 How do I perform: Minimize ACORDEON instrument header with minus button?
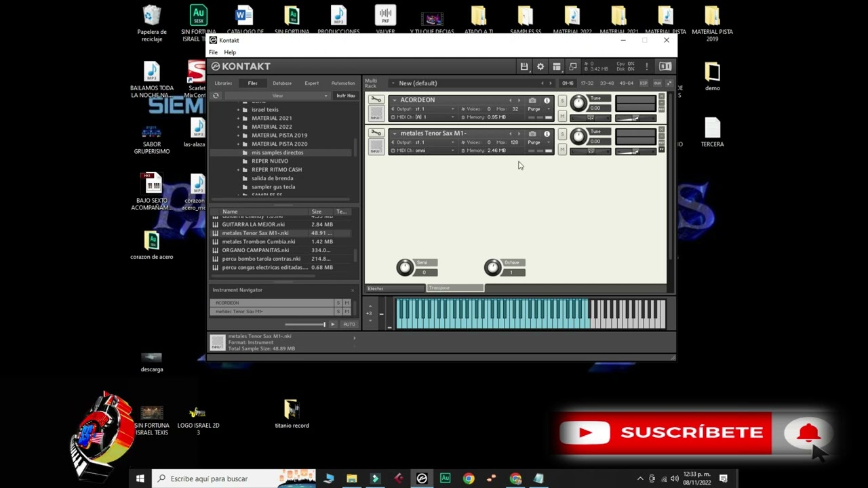click(x=661, y=102)
